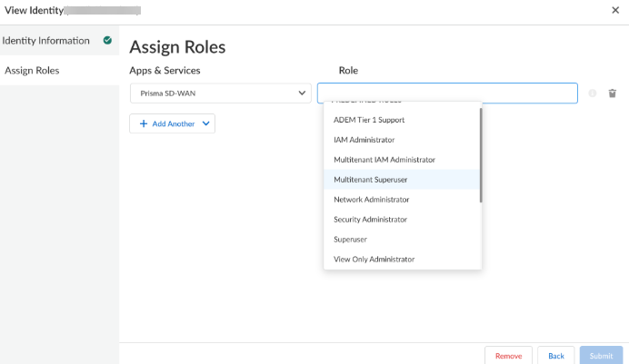
Task: Open the Add Another dropdown arrow
Action: click(206, 123)
